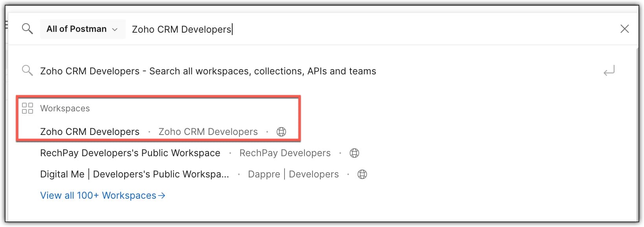Click the grey Zoho CRM Developers team name

tap(208, 132)
